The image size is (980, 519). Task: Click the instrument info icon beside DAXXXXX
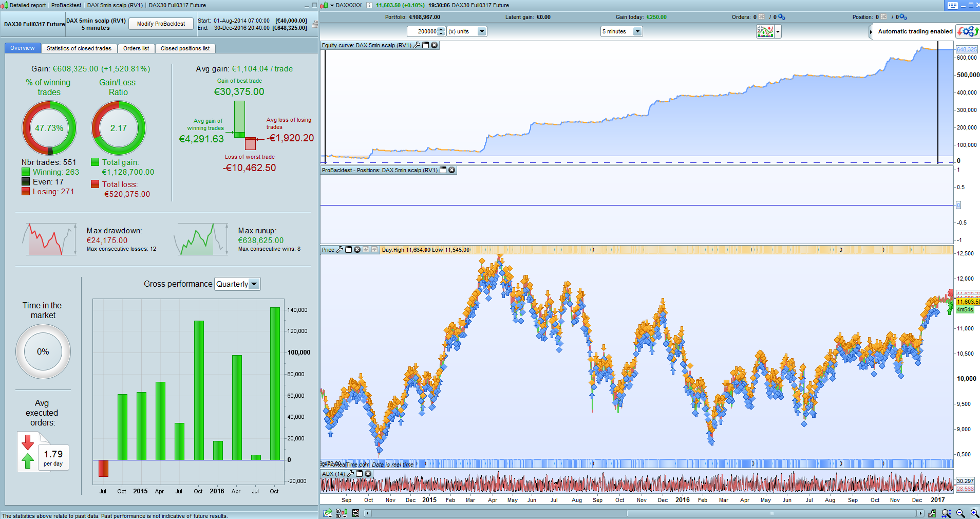click(x=369, y=5)
